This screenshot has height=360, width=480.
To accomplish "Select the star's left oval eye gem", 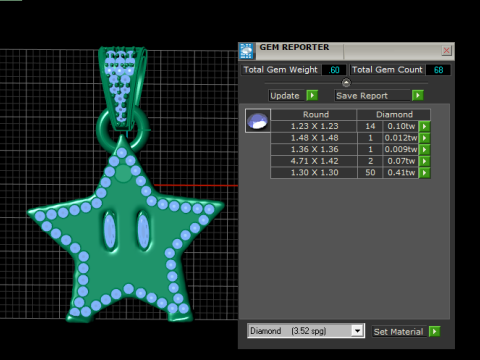I will pos(109,231).
